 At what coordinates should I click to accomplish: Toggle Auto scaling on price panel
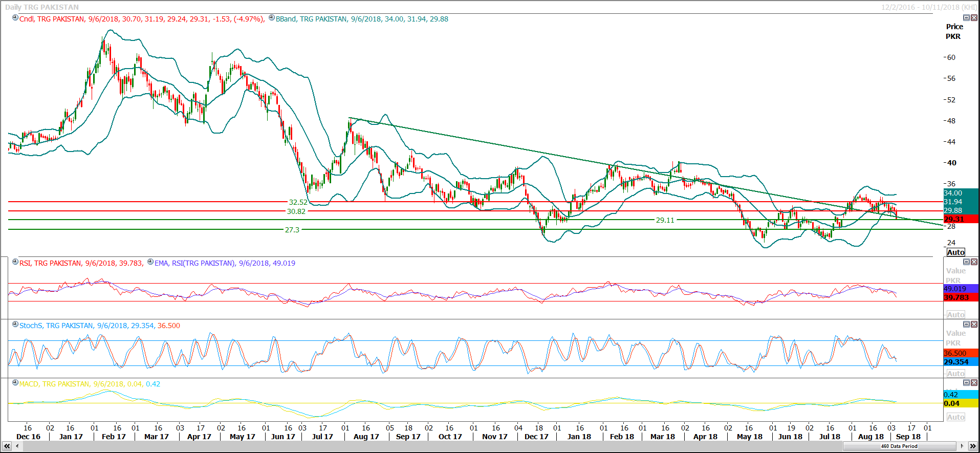point(955,252)
